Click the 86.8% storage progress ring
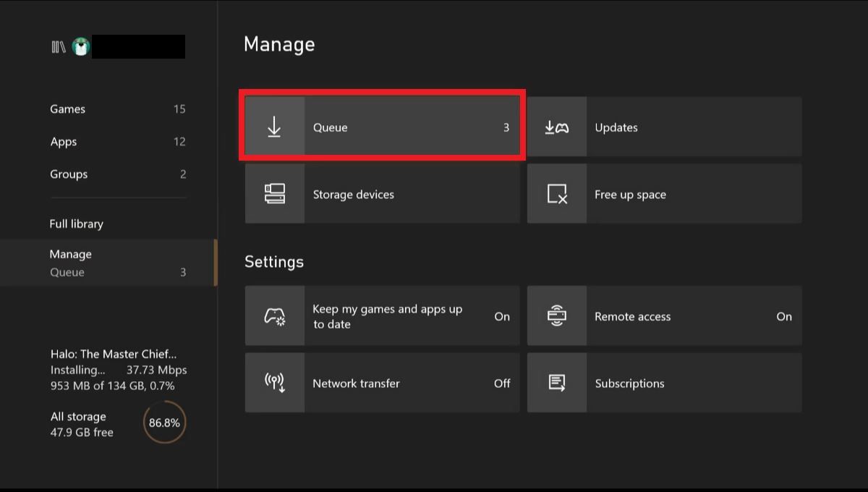Image resolution: width=868 pixels, height=492 pixels. point(164,422)
